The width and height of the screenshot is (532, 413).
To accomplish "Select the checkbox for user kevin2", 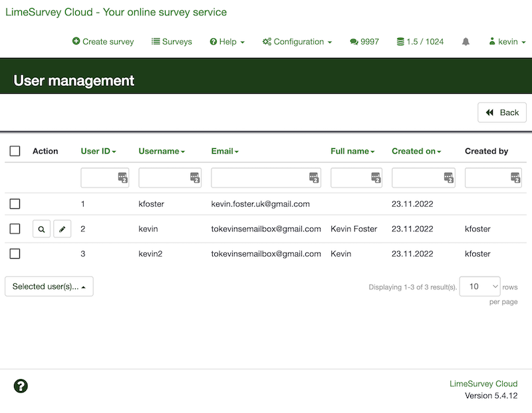I will click(x=15, y=253).
